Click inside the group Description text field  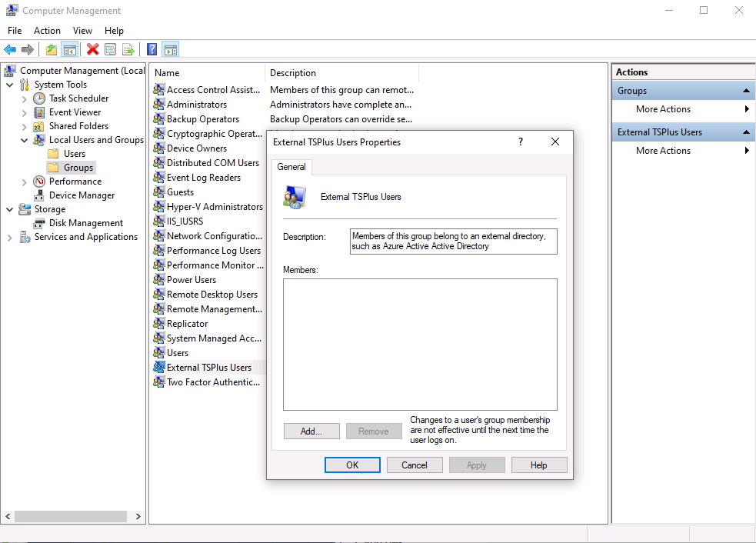[453, 242]
